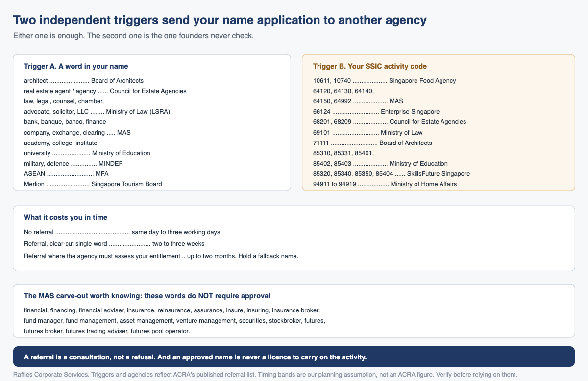The height and width of the screenshot is (381, 588).
Task: Click the 'academy, college, institute,' line
Action: 62,143
